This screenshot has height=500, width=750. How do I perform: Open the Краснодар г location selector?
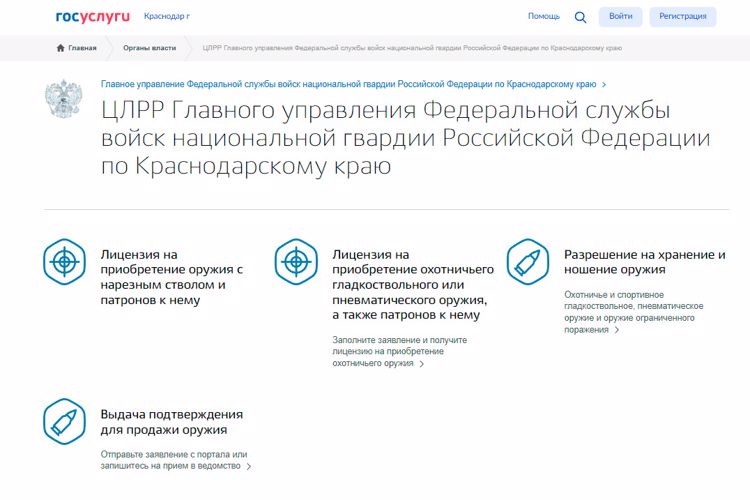(x=166, y=16)
